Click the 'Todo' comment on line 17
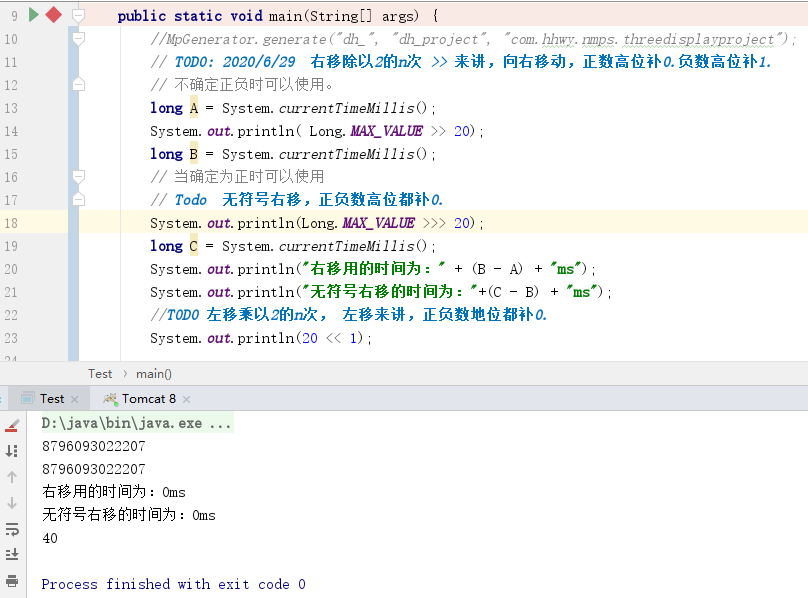 pos(191,200)
